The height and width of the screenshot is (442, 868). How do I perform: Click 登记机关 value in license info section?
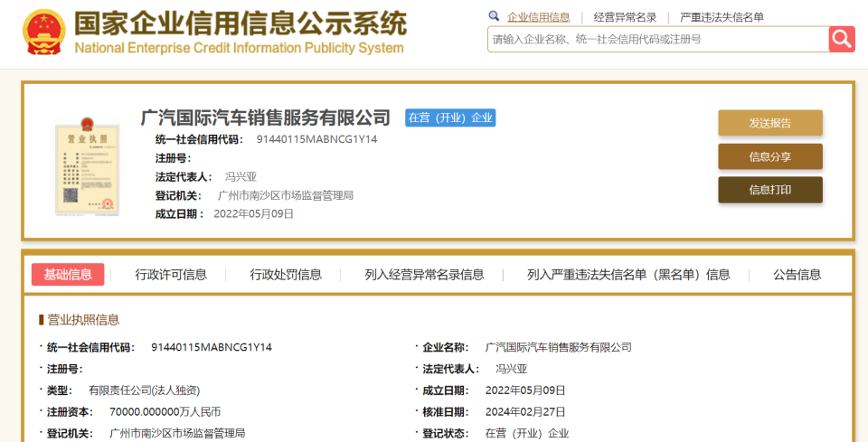[x=178, y=434]
